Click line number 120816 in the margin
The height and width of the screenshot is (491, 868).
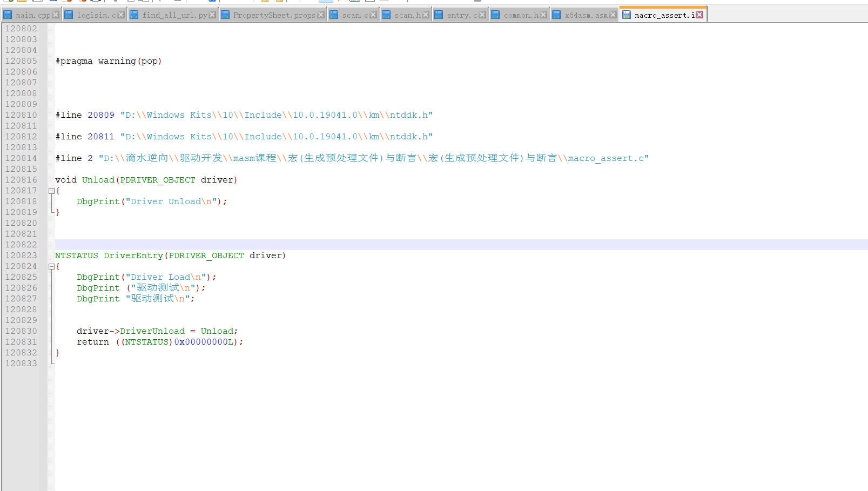point(21,180)
